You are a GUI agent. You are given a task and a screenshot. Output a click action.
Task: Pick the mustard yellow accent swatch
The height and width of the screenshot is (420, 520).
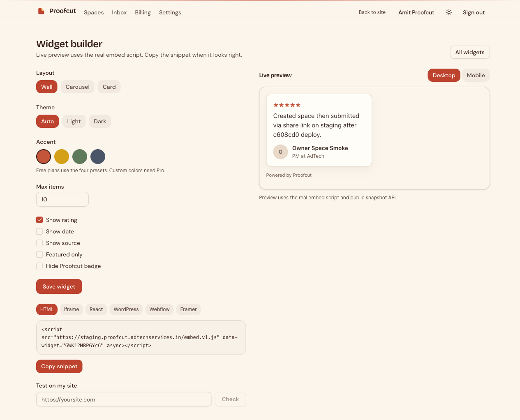tap(62, 157)
